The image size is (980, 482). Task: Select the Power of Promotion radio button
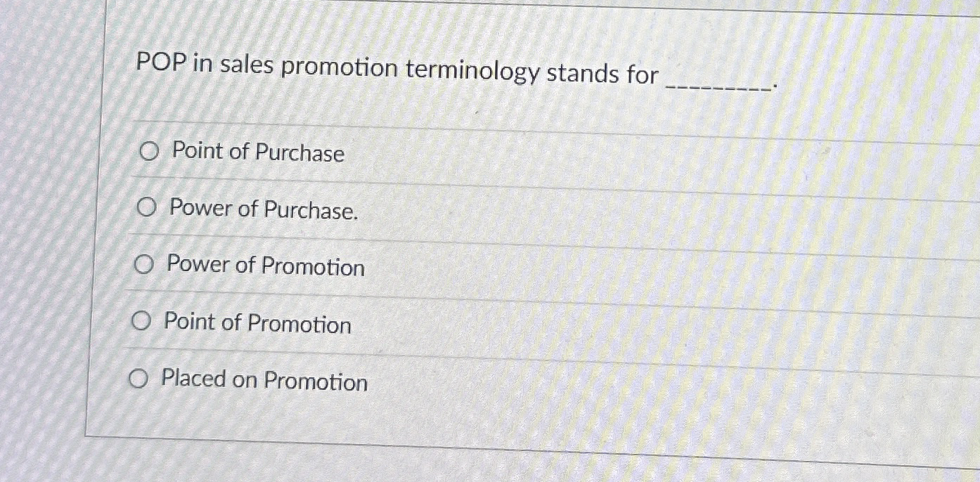tap(144, 265)
